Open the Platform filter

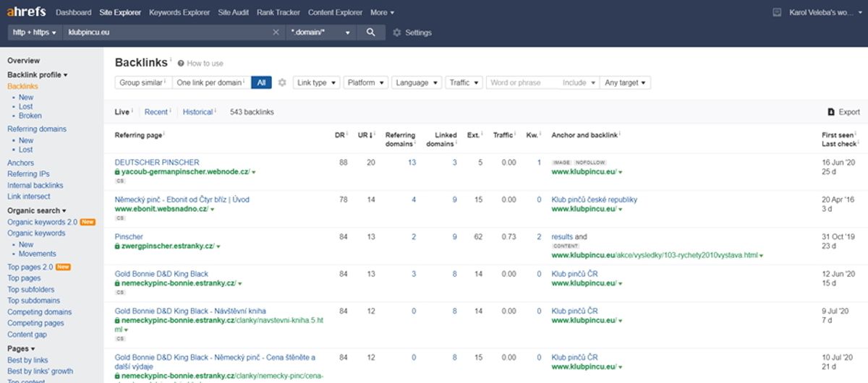(365, 83)
